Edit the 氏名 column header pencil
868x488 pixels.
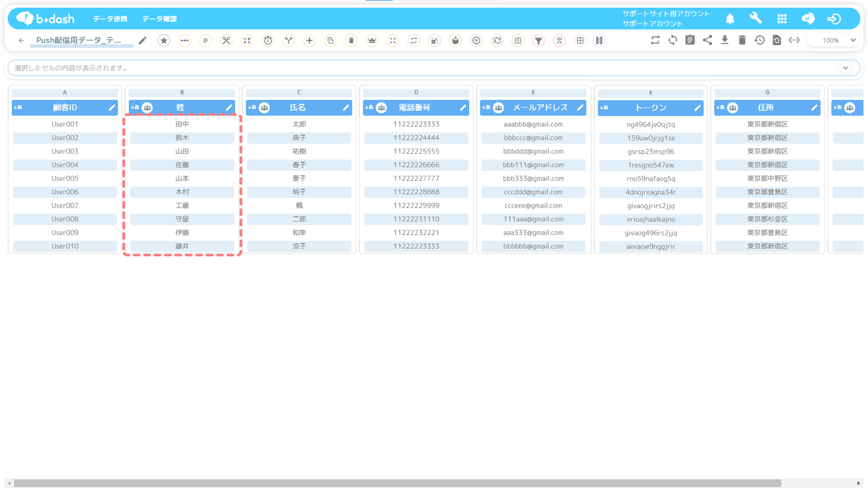click(346, 108)
